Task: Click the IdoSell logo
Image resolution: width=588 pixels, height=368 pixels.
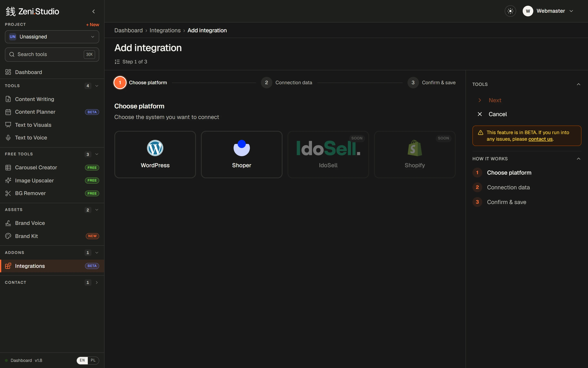Action: pyautogui.click(x=328, y=148)
